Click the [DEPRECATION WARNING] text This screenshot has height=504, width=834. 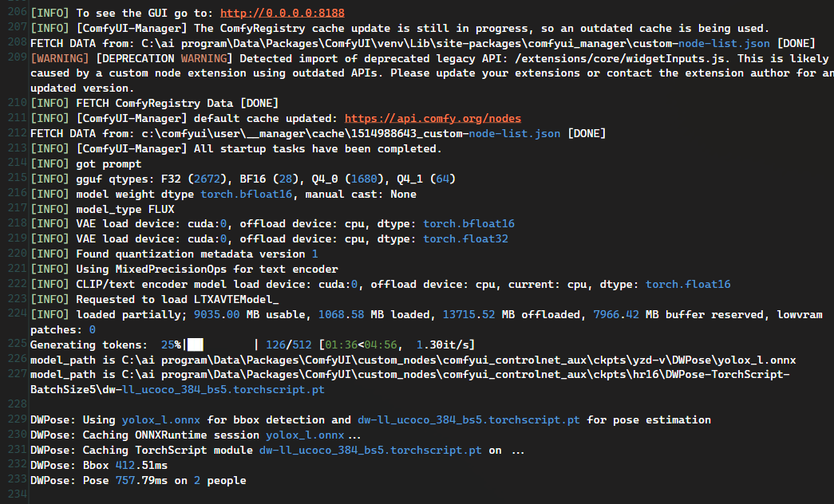click(164, 58)
